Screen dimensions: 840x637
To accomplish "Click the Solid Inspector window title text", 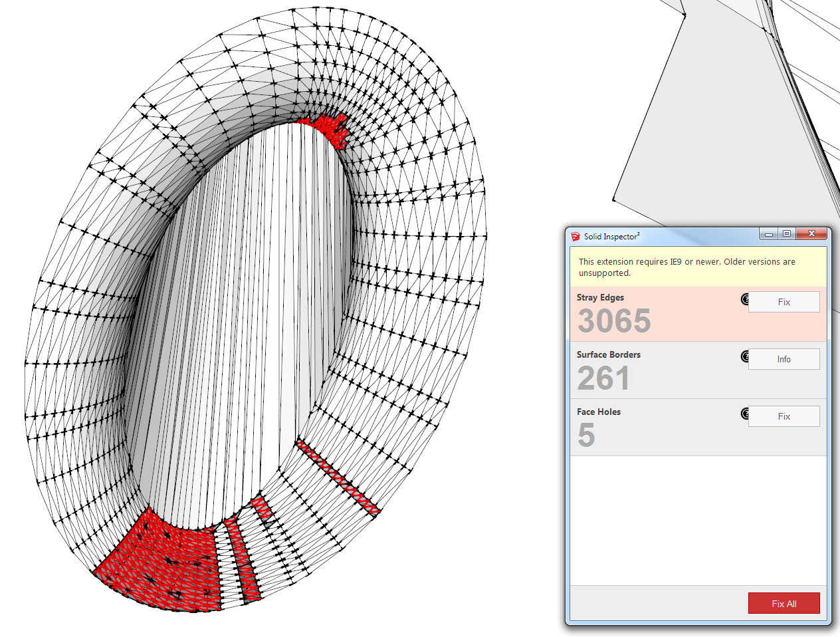I will tap(612, 236).
